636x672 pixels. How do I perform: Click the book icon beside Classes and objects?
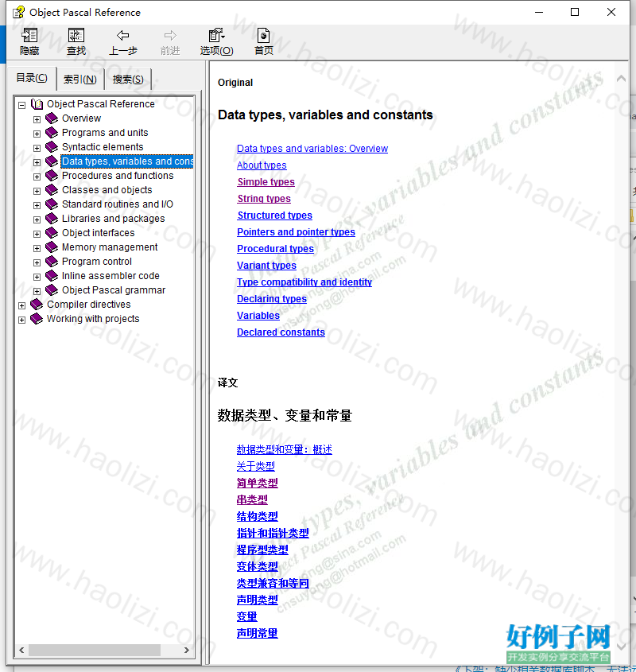point(52,190)
